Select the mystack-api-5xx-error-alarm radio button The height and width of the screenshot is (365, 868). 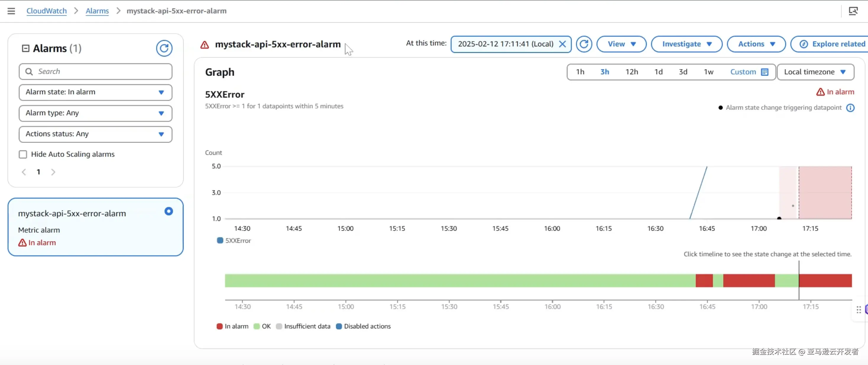169,211
